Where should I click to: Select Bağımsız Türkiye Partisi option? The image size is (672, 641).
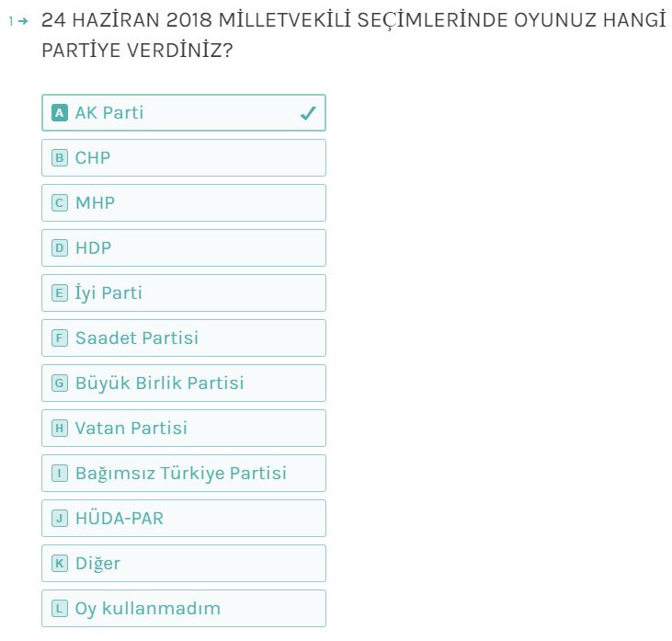click(184, 474)
